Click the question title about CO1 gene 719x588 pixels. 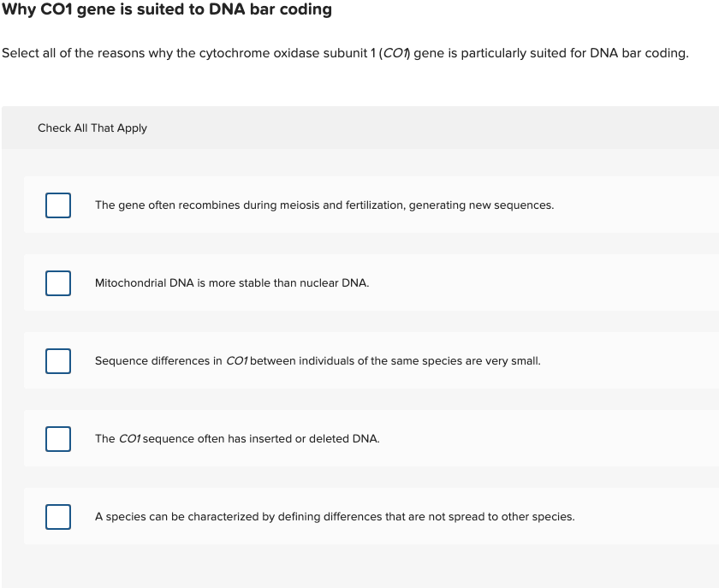[166, 9]
